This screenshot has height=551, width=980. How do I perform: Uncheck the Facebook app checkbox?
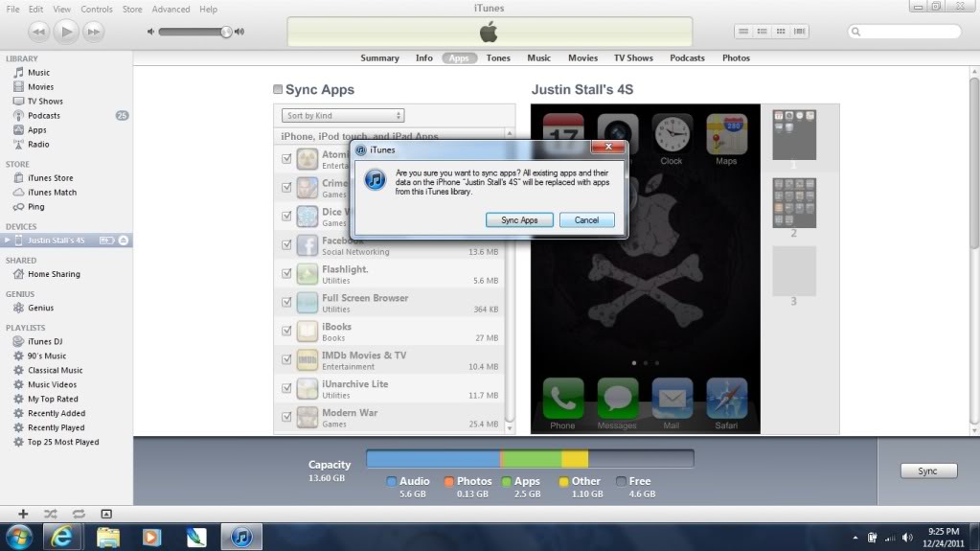pos(286,245)
